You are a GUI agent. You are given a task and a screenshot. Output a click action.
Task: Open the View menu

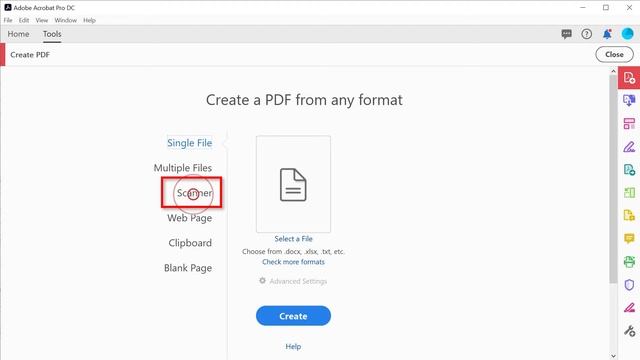[x=42, y=20]
